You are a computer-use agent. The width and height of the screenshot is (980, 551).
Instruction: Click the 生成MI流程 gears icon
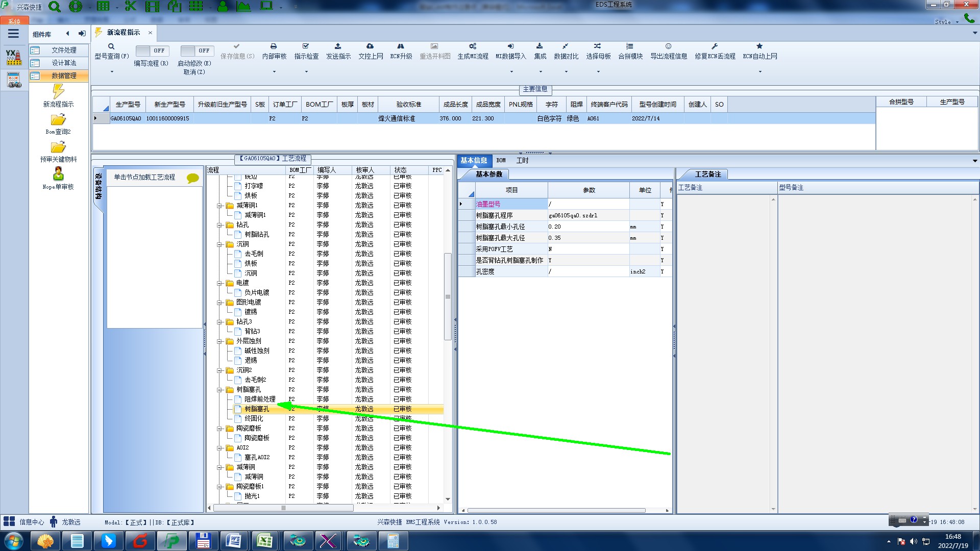tap(473, 46)
